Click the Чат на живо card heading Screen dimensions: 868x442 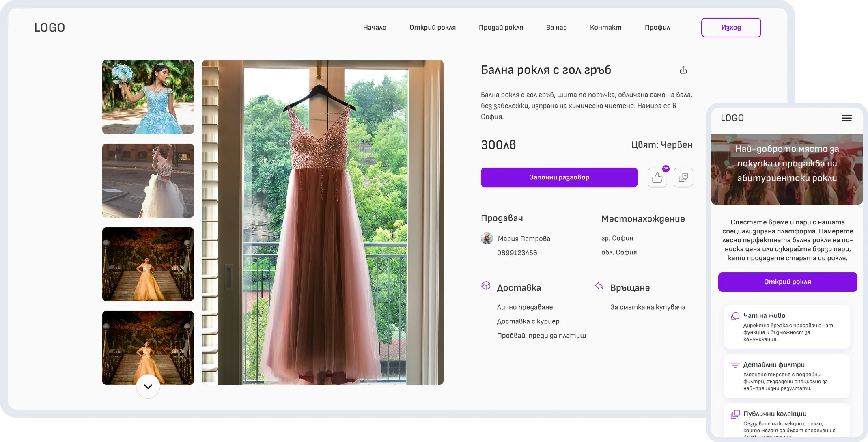pyautogui.click(x=764, y=316)
